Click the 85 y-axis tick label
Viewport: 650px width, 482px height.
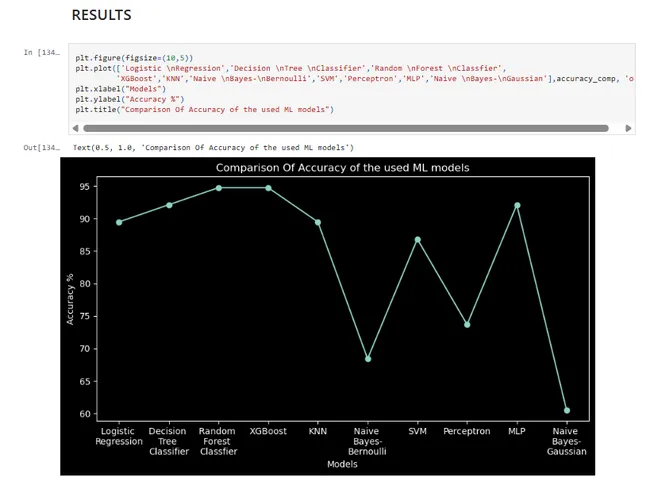click(x=85, y=252)
